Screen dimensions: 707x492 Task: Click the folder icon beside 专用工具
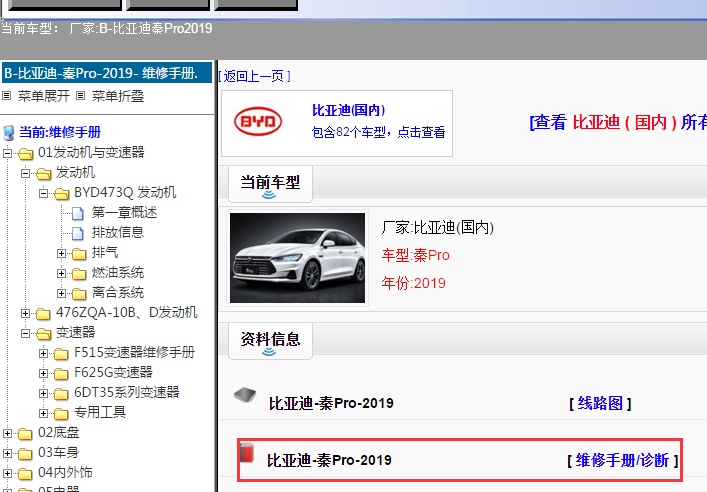(x=61, y=414)
